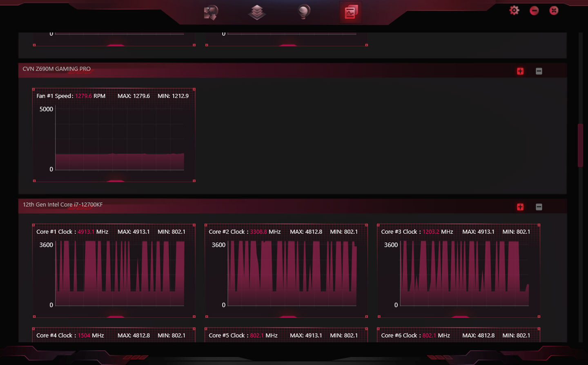Click Core #5 MIN: 802.1 value

(344, 335)
